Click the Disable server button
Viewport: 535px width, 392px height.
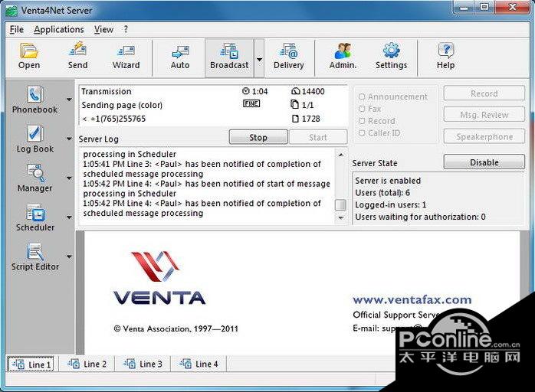pos(484,162)
